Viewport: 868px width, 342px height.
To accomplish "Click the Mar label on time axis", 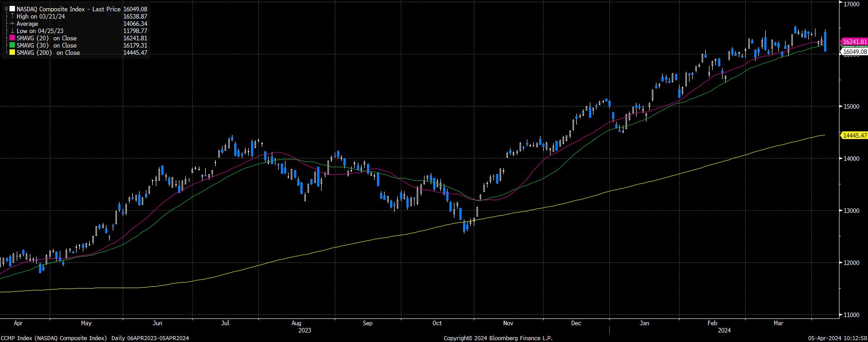I will (778, 323).
